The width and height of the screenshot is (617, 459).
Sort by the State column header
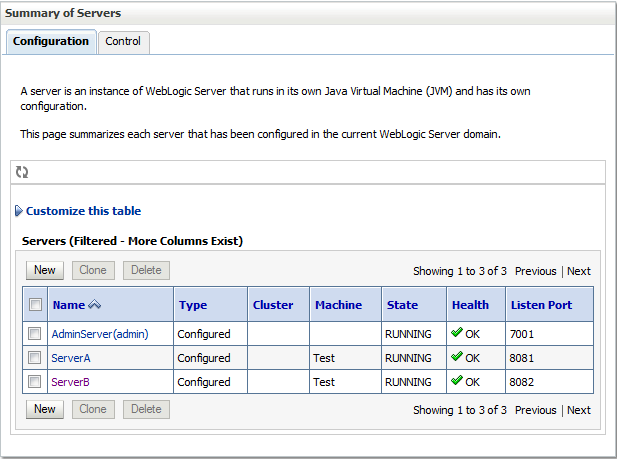coord(402,305)
